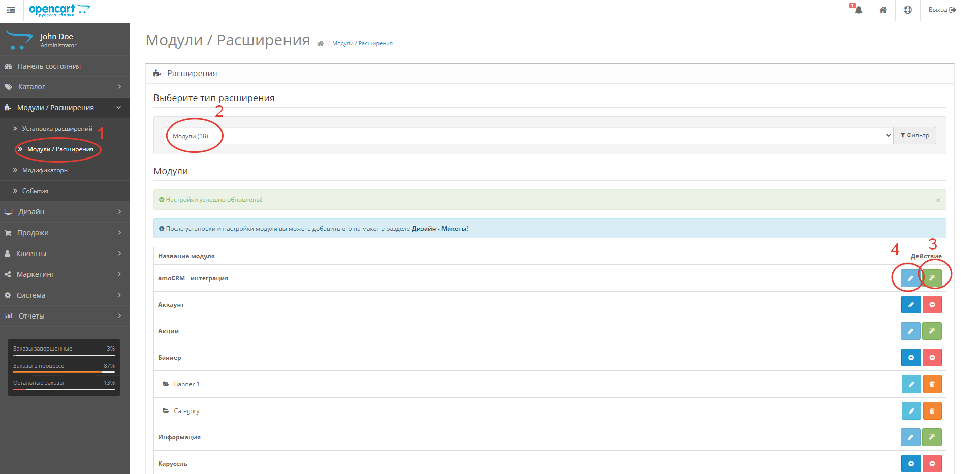Open the Дизайн sidebar menu
Image resolution: width=980 pixels, height=474 pixels.
[x=65, y=211]
